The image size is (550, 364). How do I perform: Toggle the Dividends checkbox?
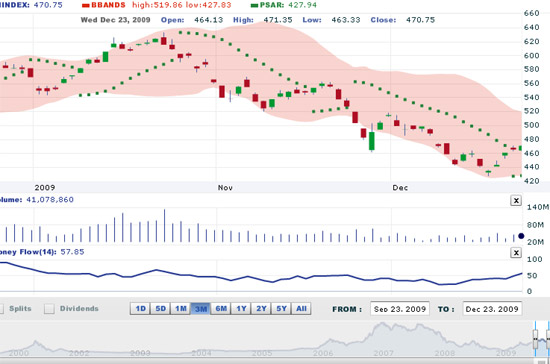(x=49, y=309)
